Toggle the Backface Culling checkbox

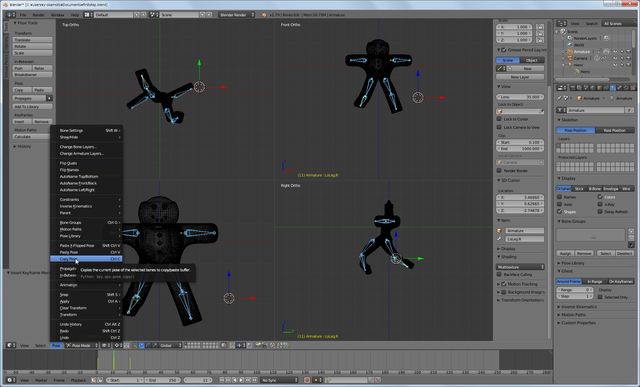click(x=499, y=274)
